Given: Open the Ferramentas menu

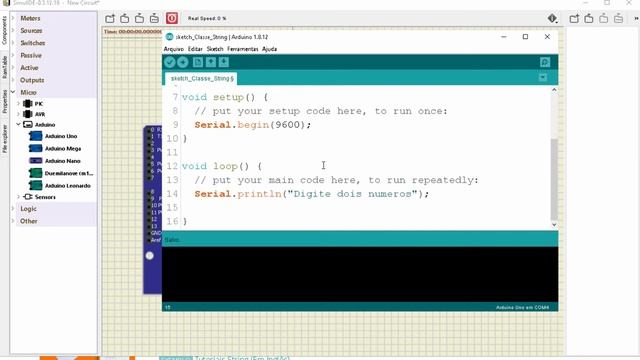Looking at the screenshot, I should tap(242, 49).
